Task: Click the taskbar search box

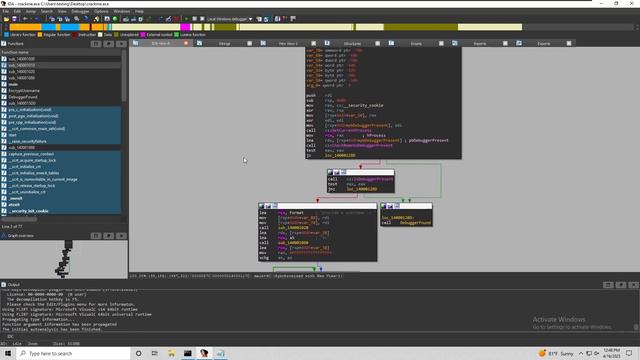Action: pos(73,353)
